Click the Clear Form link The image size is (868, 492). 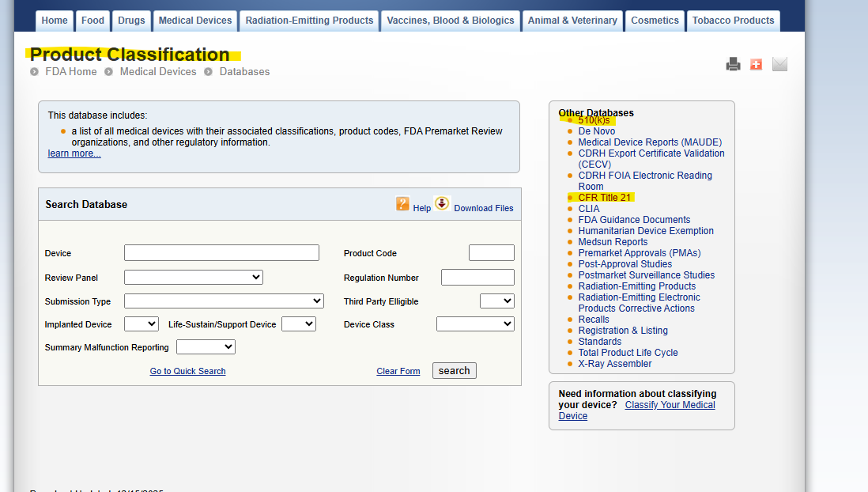[398, 371]
